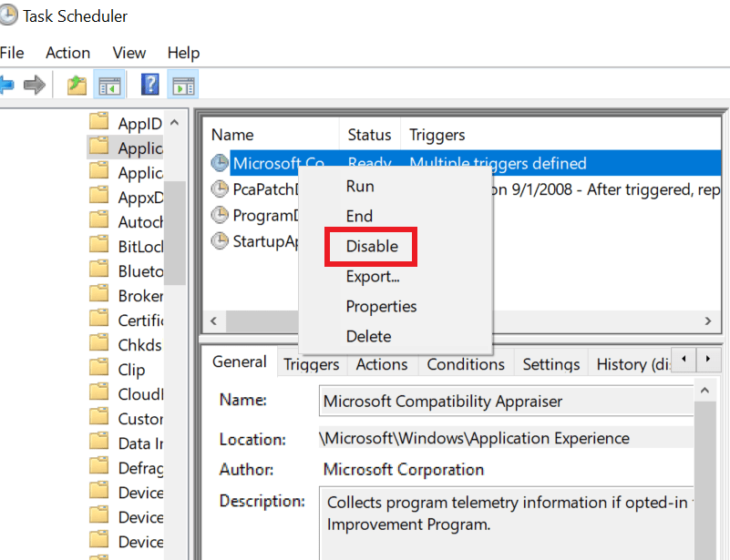Click the folder toolbar icon
730x560 pixels.
pos(77,84)
